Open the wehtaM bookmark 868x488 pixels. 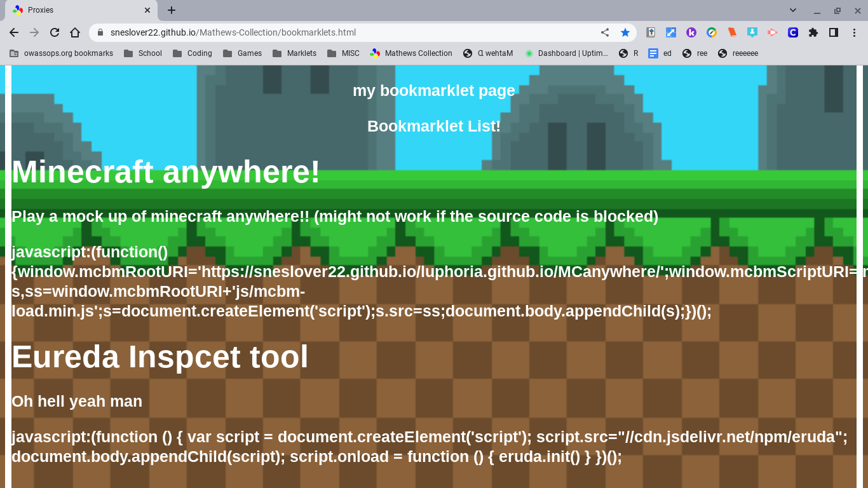488,53
